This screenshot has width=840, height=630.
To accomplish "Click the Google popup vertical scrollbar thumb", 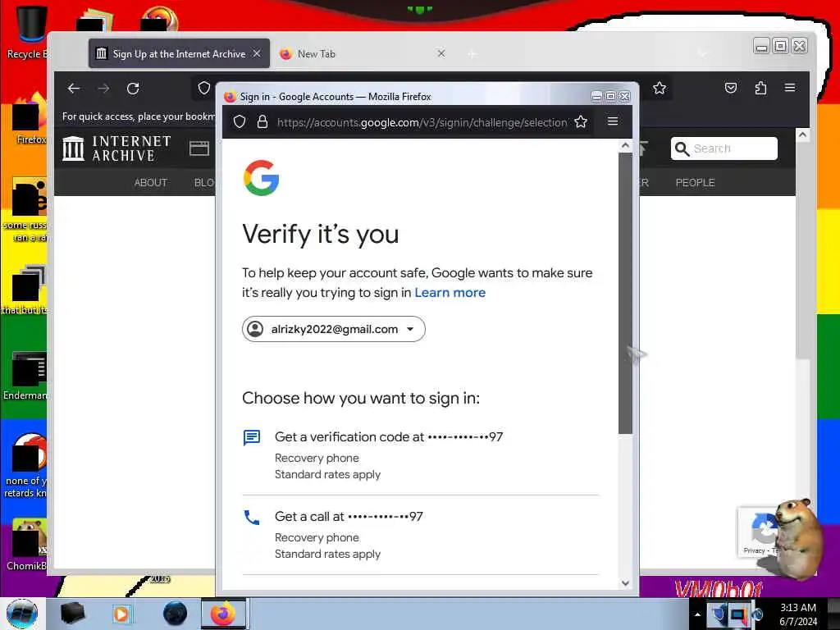I will [625, 293].
